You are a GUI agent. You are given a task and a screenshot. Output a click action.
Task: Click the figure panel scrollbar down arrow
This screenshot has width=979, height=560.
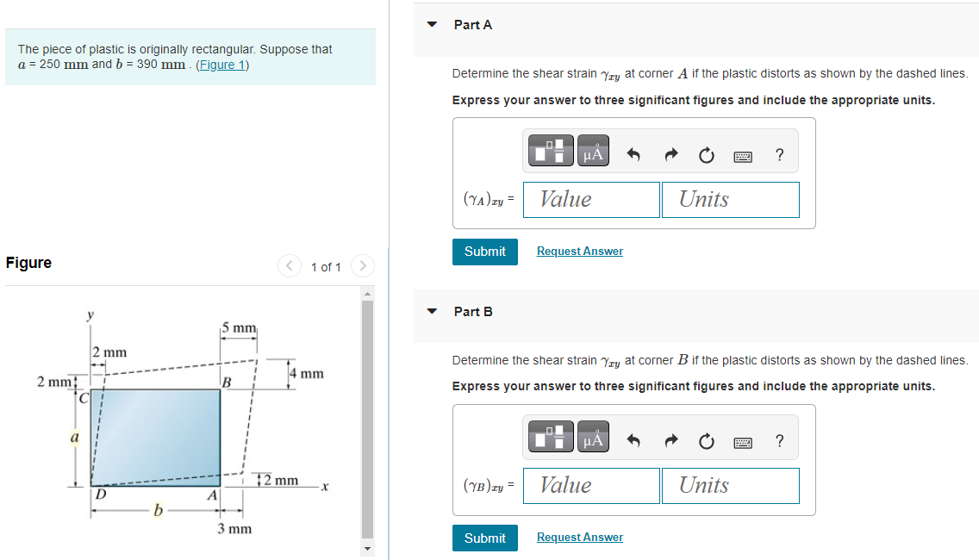(368, 550)
